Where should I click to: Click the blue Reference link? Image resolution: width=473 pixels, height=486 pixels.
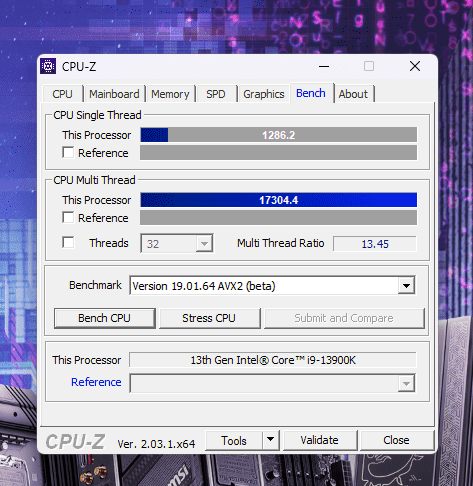point(96,382)
